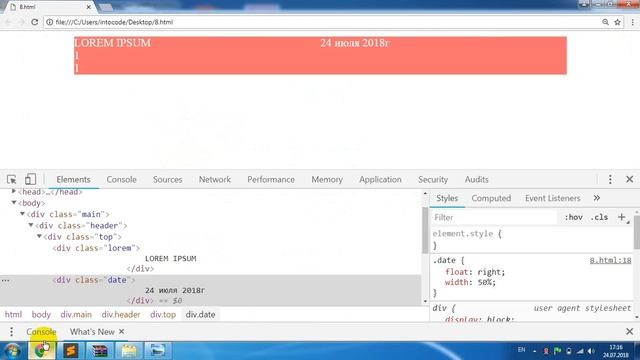View site information icon in address bar
640x360 pixels.
click(x=49, y=22)
